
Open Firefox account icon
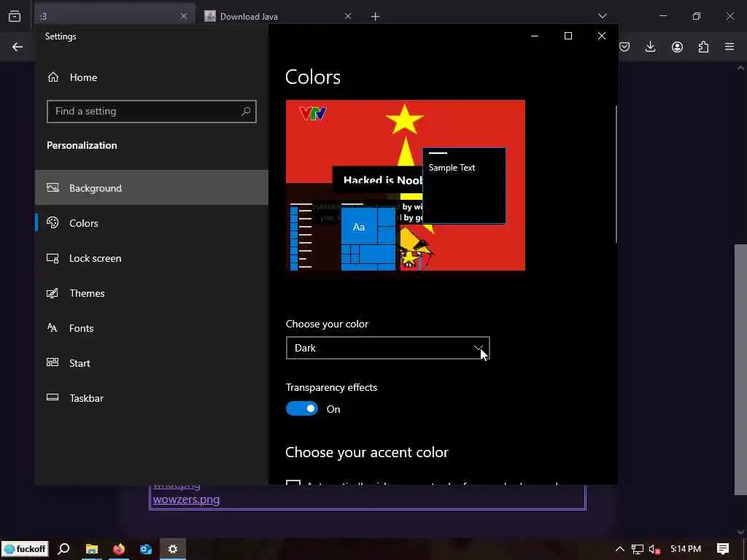point(677,47)
